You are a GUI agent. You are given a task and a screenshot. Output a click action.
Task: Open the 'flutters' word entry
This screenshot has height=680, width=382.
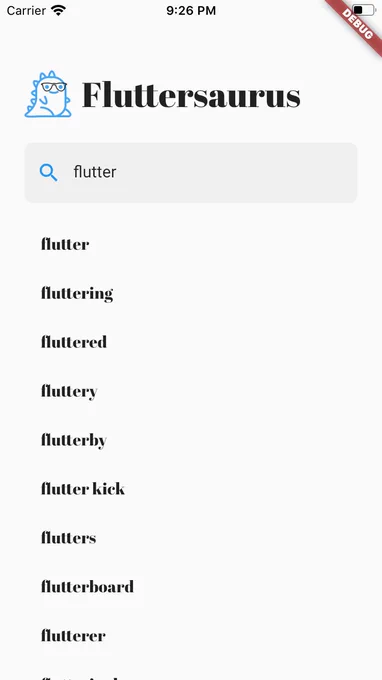pyautogui.click(x=69, y=538)
